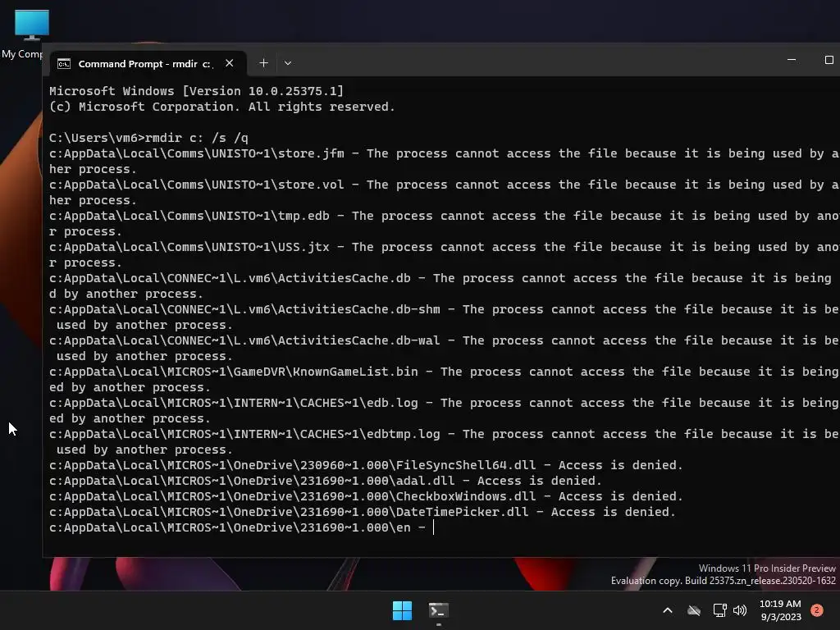Select the Command Prompt rmdir tab

click(x=148, y=64)
